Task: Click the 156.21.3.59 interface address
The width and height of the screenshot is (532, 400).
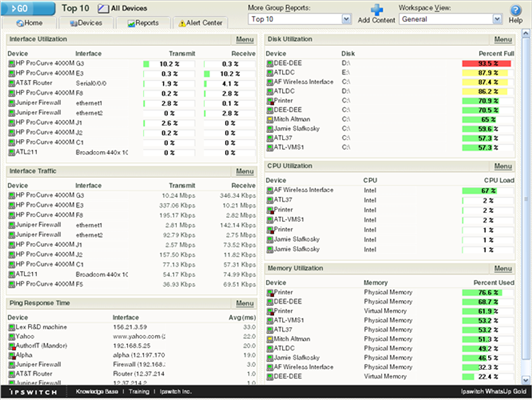Action: click(x=130, y=327)
